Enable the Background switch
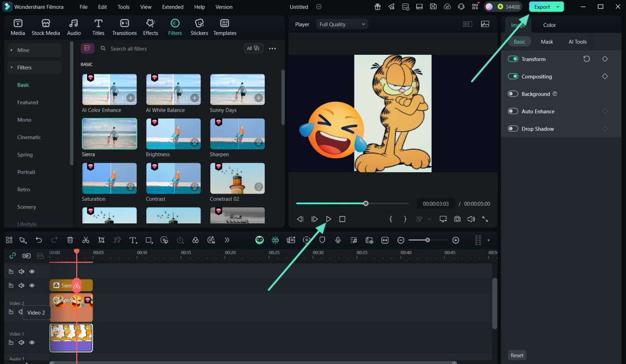The width and height of the screenshot is (626, 364). click(513, 94)
